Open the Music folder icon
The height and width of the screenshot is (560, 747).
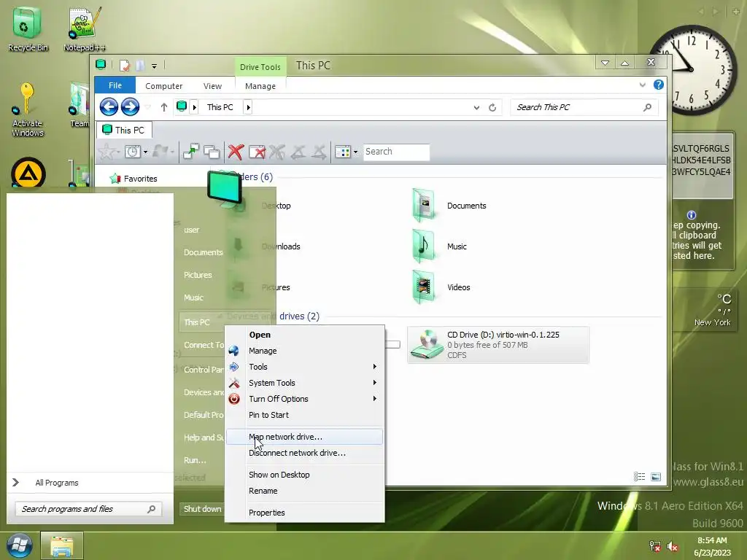tap(424, 246)
